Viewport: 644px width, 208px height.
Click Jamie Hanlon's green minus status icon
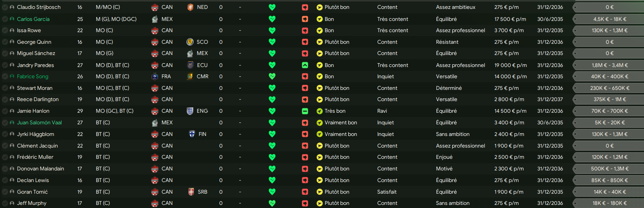click(305, 111)
